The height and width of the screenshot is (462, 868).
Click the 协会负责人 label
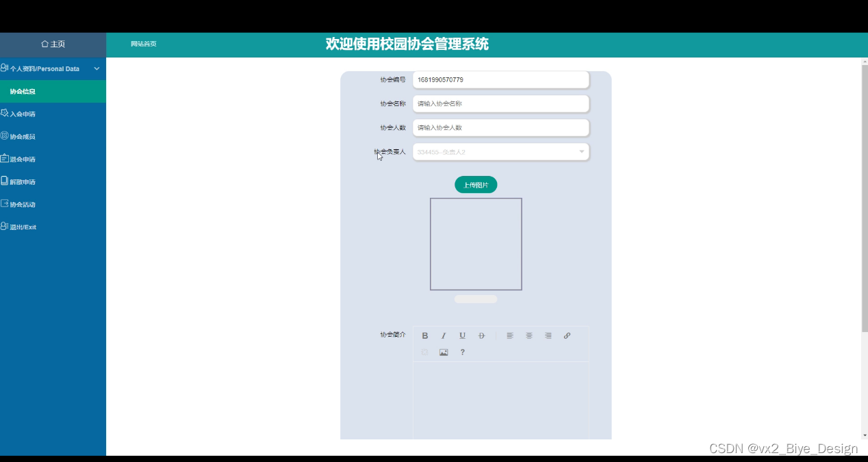click(390, 152)
